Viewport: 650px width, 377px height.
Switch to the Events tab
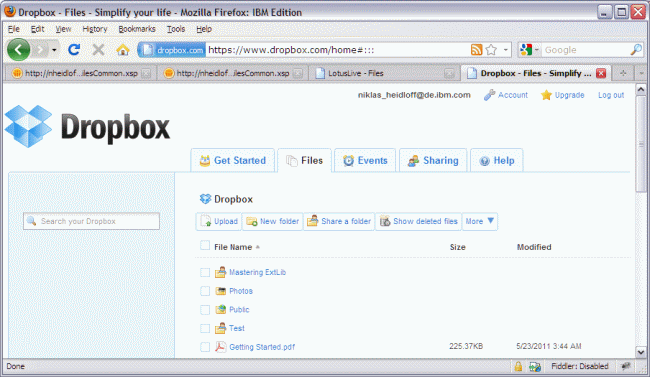pos(365,161)
